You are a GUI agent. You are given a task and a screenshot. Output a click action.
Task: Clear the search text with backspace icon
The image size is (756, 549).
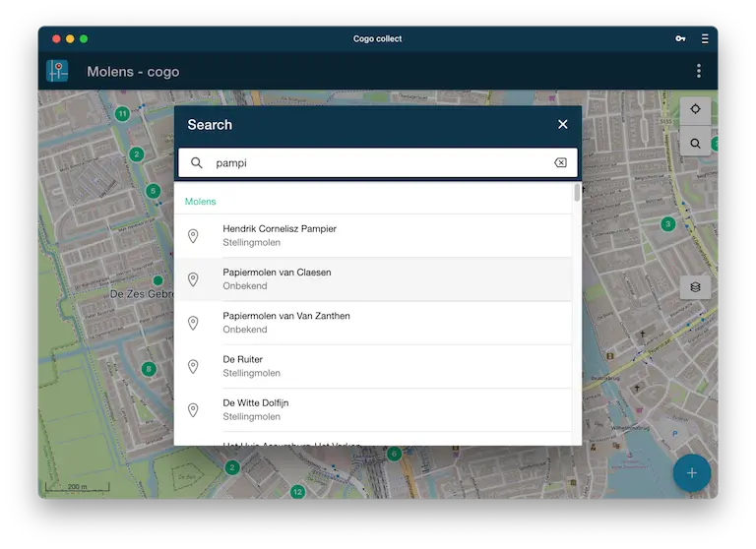[x=560, y=163]
